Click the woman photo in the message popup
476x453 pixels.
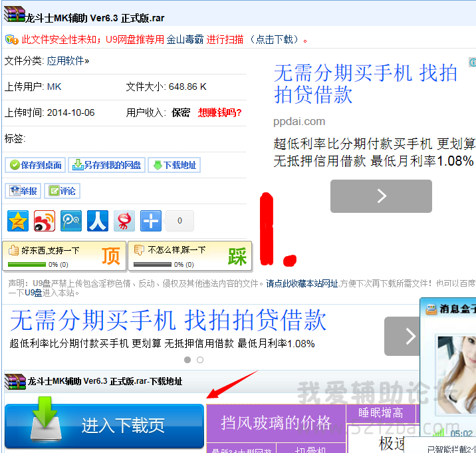click(455, 375)
